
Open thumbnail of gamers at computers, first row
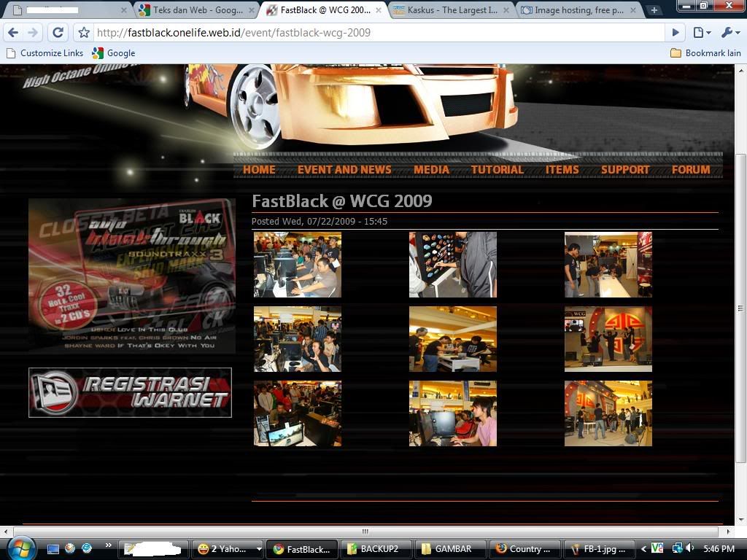point(298,265)
